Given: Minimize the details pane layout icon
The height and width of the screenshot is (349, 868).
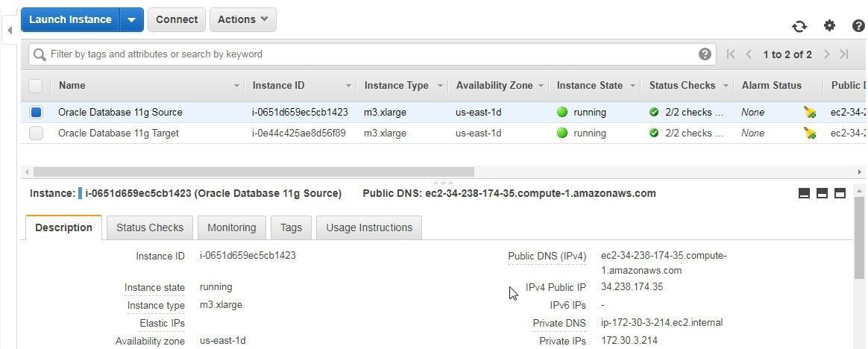Looking at the screenshot, I should 805,193.
